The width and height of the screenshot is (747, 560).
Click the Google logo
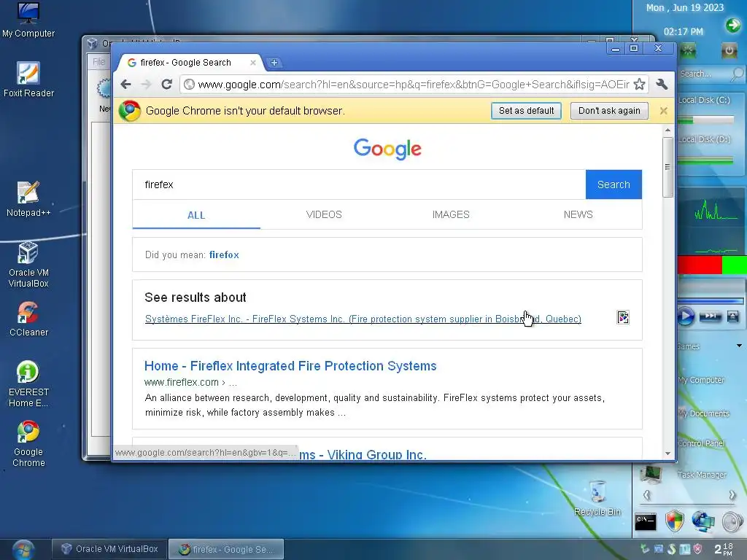(x=387, y=149)
